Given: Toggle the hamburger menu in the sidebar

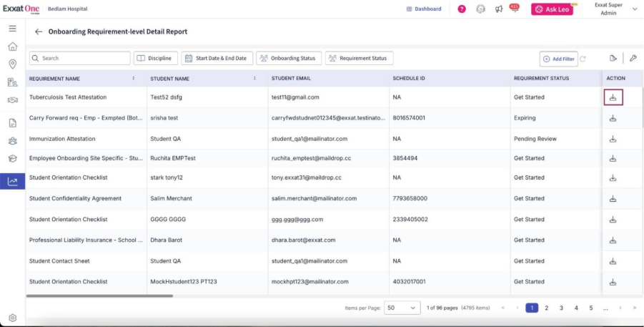Looking at the screenshot, I should tap(12, 29).
